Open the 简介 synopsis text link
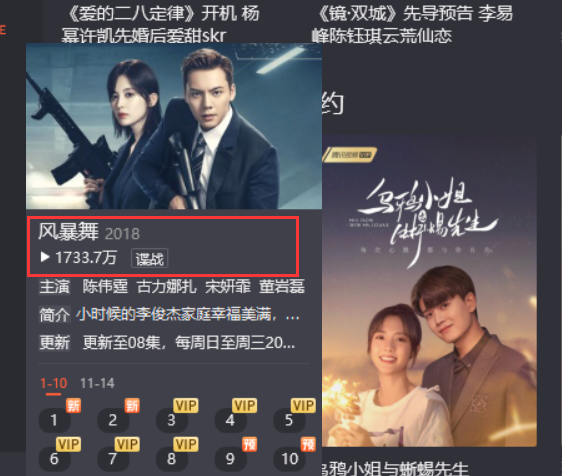The image size is (562, 476). tap(187, 315)
